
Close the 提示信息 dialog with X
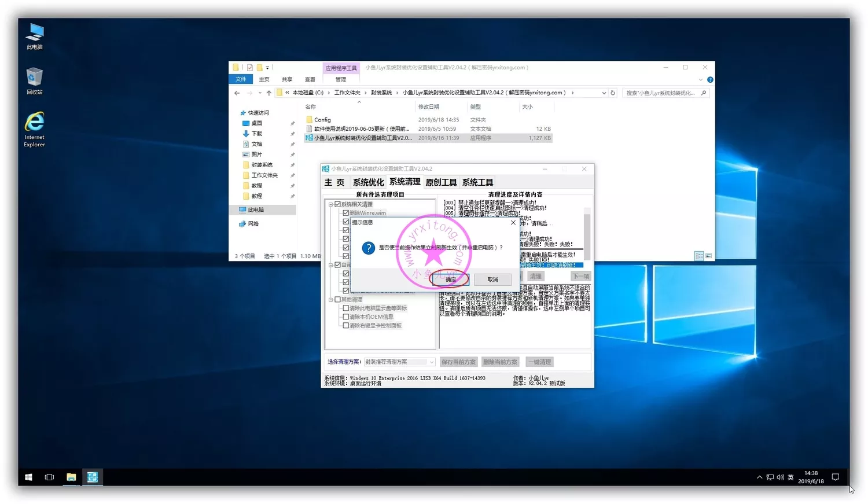(513, 222)
